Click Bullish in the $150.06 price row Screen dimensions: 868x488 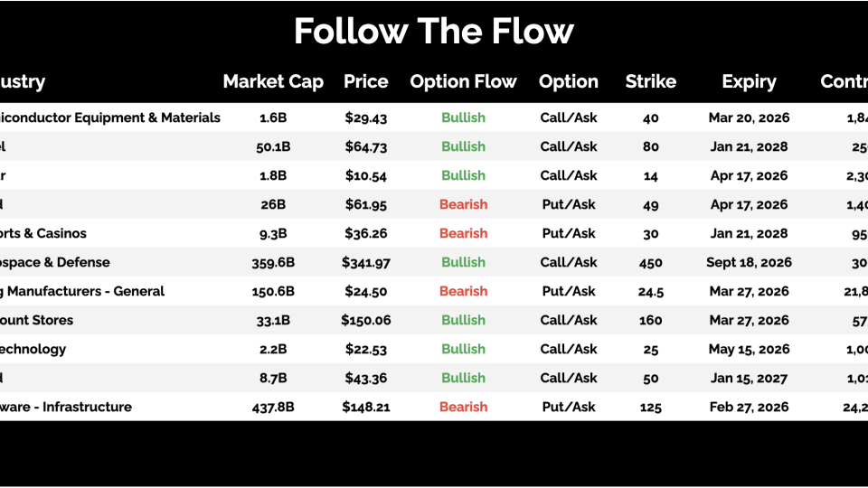[x=463, y=320]
